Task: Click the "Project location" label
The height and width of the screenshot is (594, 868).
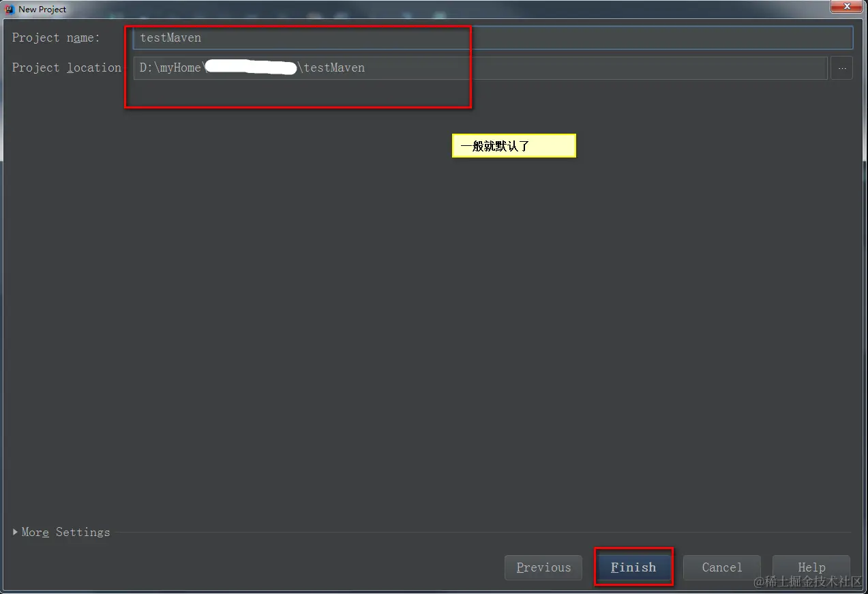Action: [x=67, y=68]
